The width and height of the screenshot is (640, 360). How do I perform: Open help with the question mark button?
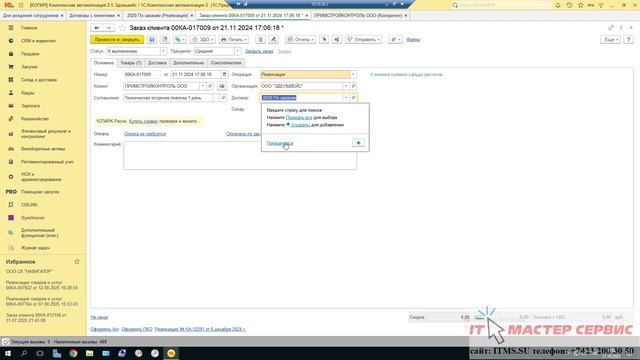click(629, 40)
